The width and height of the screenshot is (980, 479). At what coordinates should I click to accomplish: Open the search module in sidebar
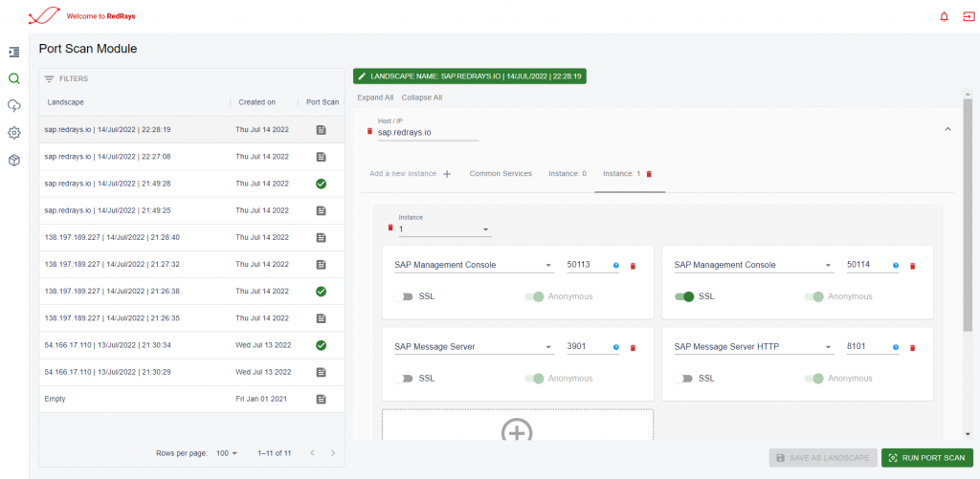[x=14, y=78]
